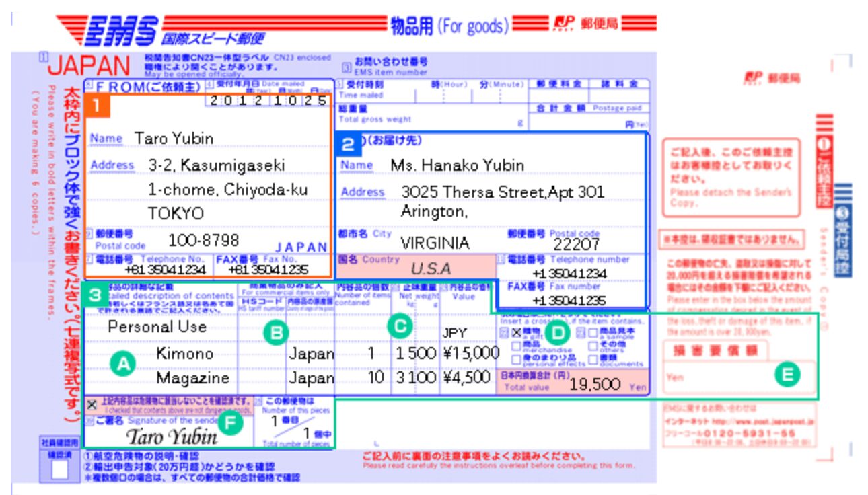This screenshot has height=495, width=868.
Task: Click the address line 'Arington,'
Action: click(x=434, y=212)
